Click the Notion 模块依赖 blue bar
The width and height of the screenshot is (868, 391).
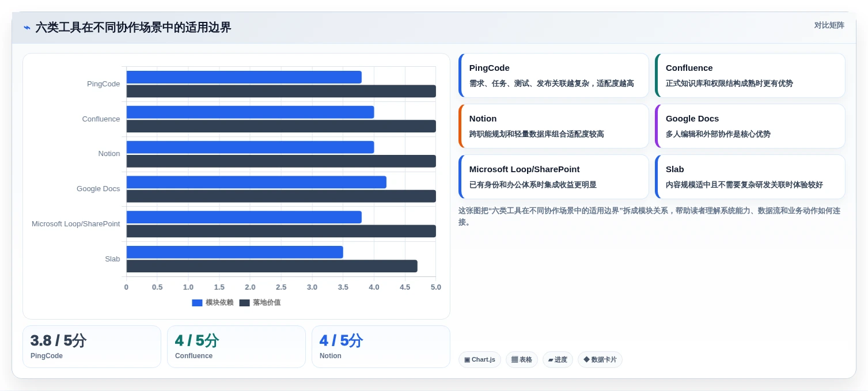250,147
